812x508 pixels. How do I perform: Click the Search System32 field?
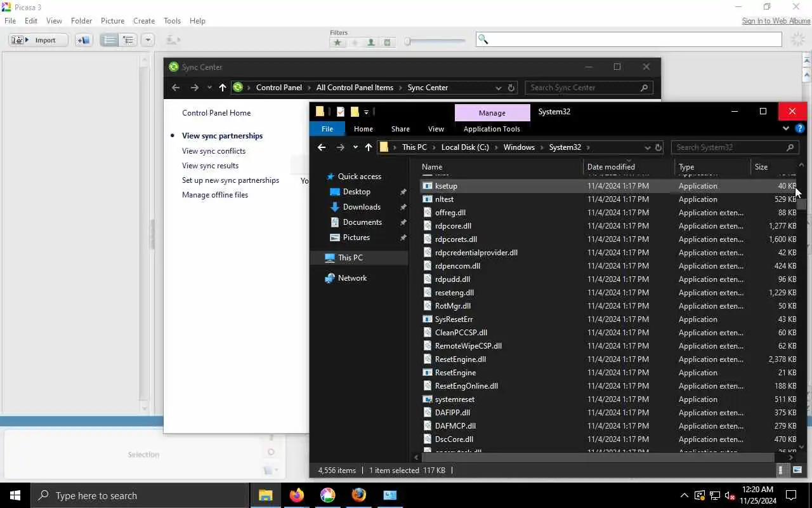pos(735,147)
